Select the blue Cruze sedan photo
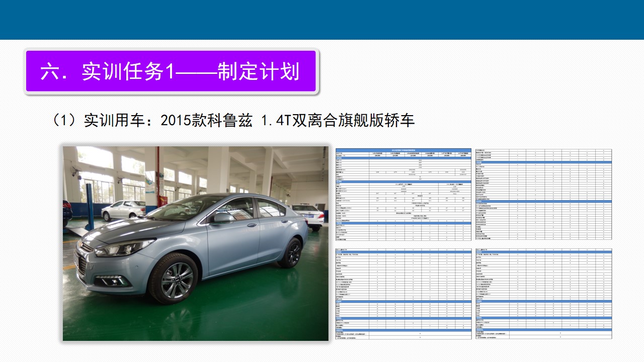The width and height of the screenshot is (644, 362). click(x=195, y=243)
